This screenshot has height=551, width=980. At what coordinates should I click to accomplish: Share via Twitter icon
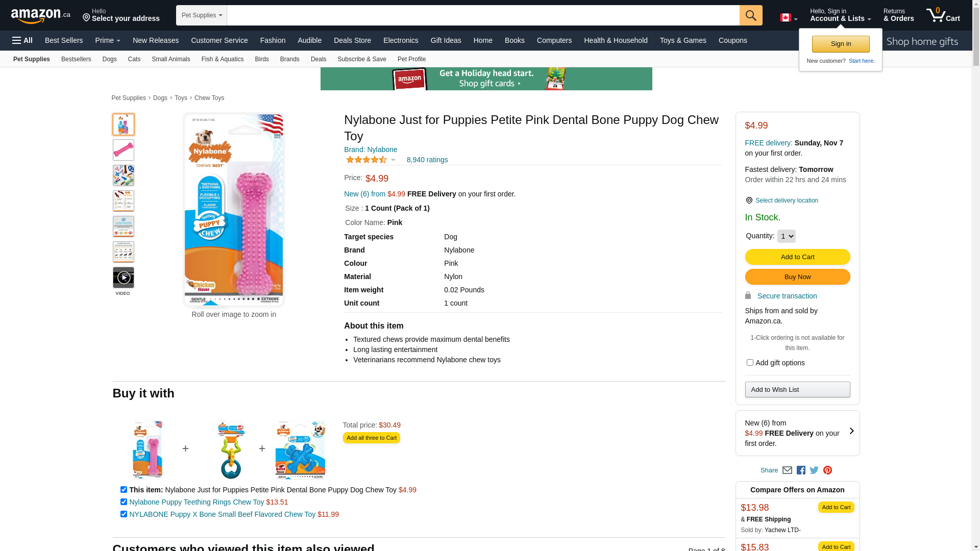(x=814, y=470)
